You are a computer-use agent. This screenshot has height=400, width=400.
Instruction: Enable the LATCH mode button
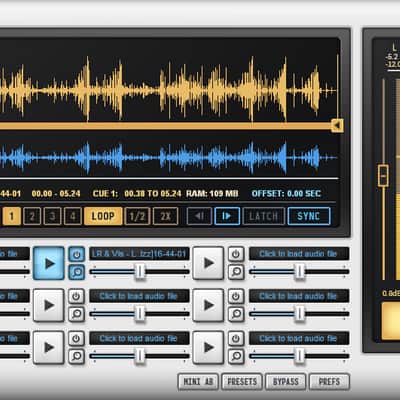click(264, 216)
